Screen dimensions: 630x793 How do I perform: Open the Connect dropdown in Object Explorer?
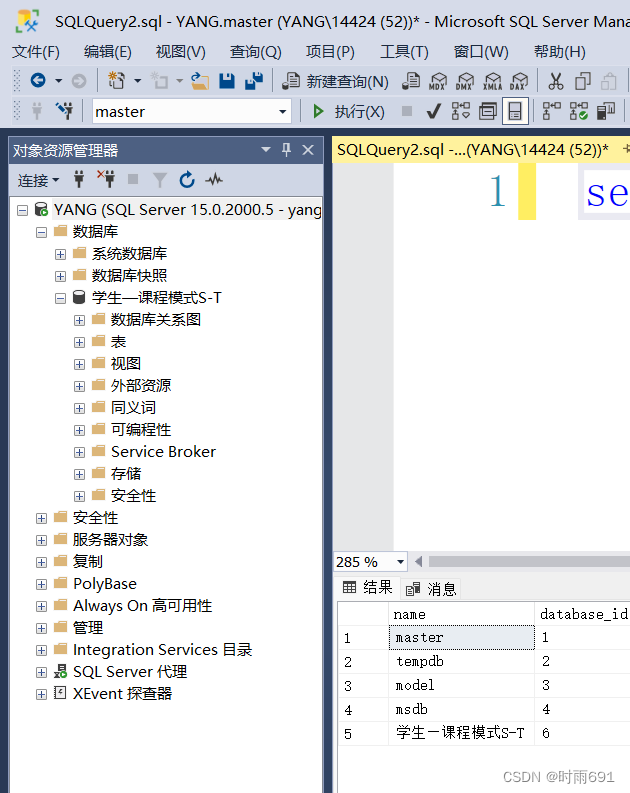coord(38,180)
